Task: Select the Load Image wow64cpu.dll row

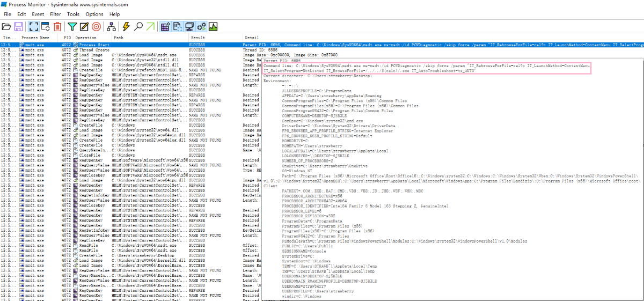Action: click(x=130, y=180)
